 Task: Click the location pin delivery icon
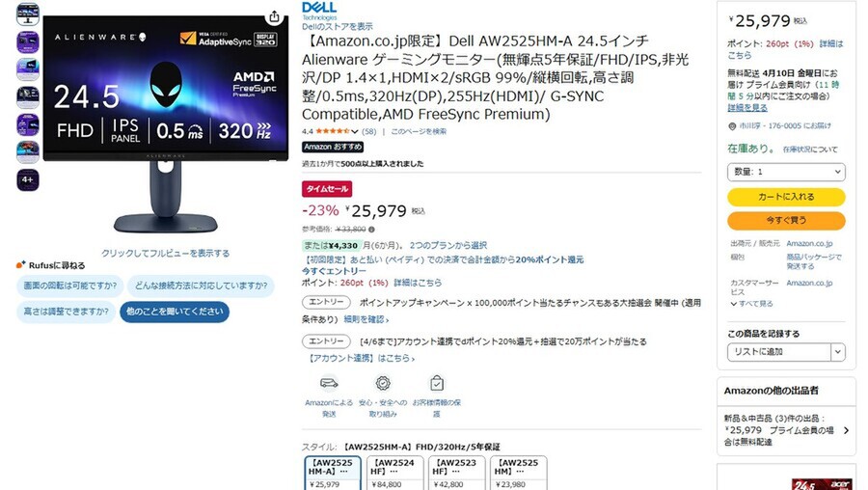[732, 126]
